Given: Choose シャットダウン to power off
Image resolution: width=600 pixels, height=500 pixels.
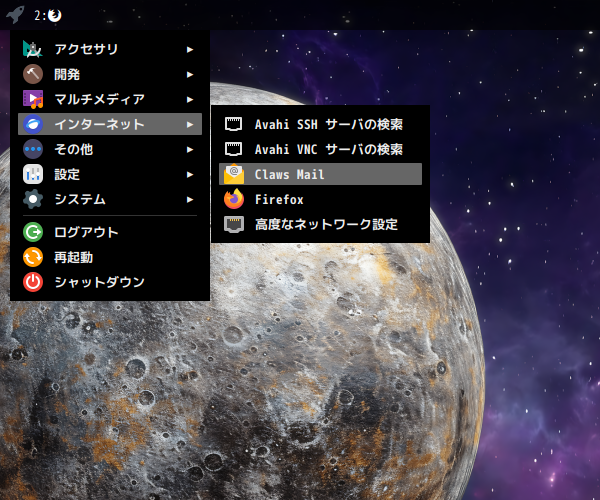Looking at the screenshot, I should 110,282.
